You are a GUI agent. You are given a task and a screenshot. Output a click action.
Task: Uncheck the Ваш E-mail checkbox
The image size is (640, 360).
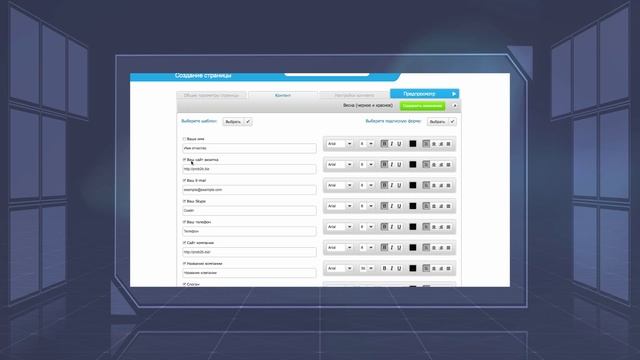click(184, 180)
